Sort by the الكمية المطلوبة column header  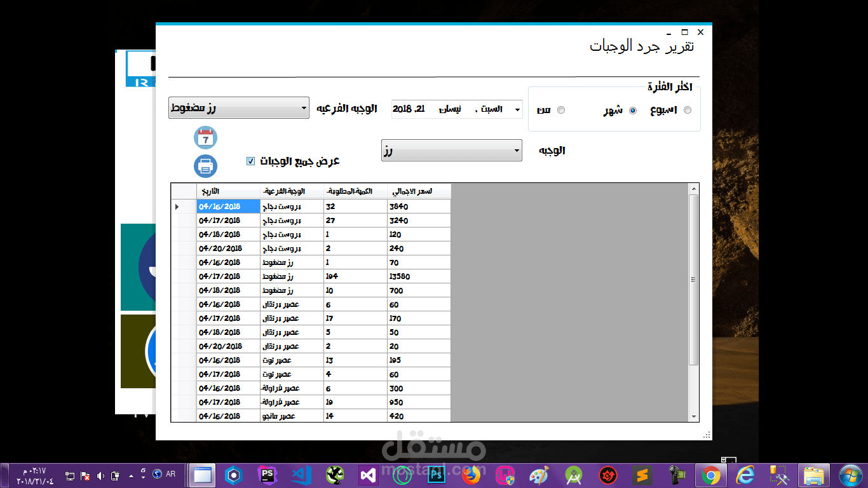click(x=355, y=191)
